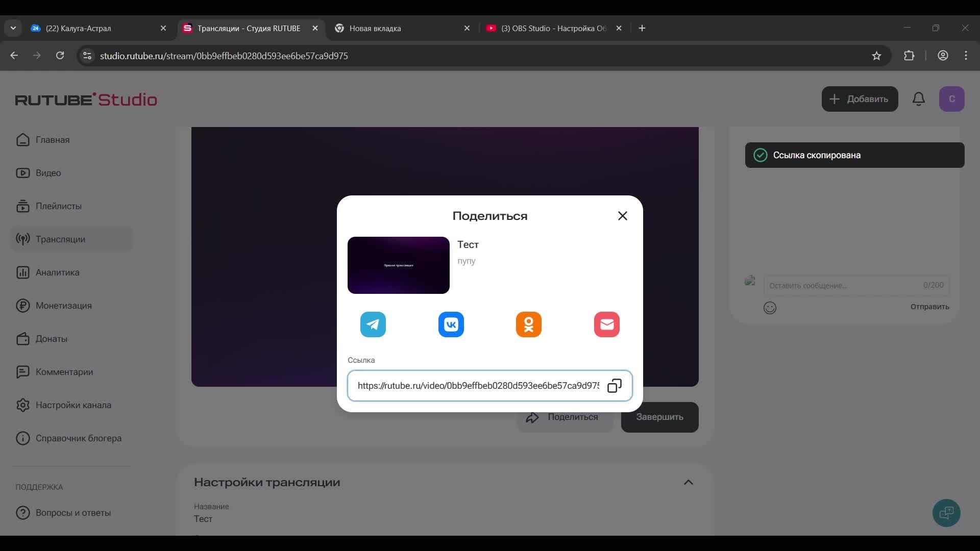Share via the VK icon
Image resolution: width=980 pixels, height=551 pixels.
click(451, 324)
